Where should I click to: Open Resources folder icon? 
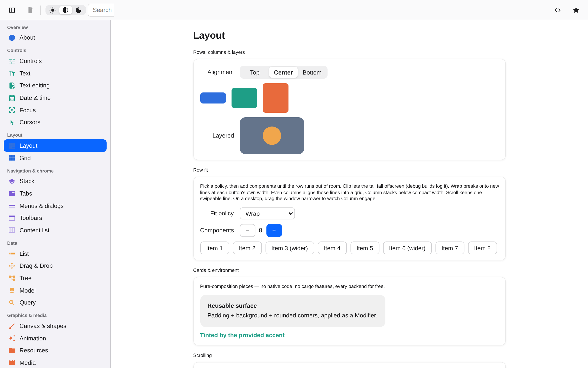pos(12,351)
